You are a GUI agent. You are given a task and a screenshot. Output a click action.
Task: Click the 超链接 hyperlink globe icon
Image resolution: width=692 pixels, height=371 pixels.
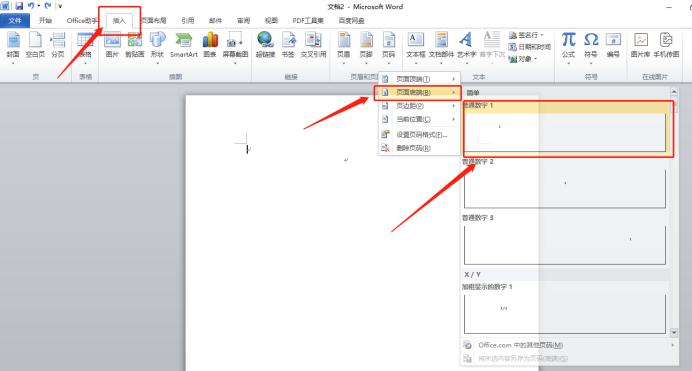[265, 45]
